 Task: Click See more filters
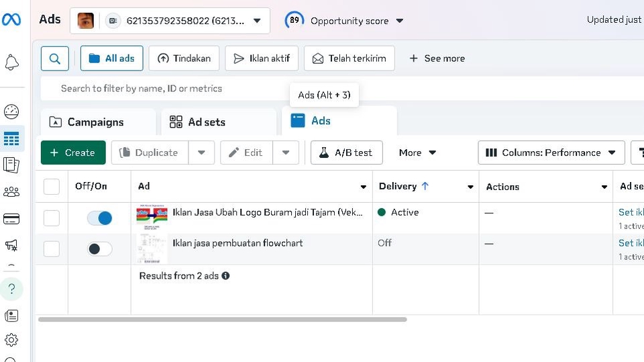[437, 58]
